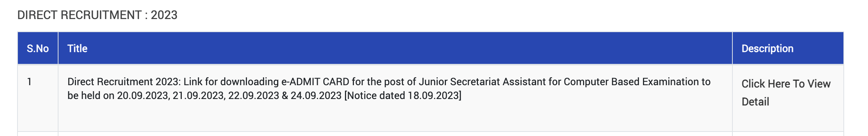Click the words be held on in row one
Viewport: 868px width, 136px height.
[x=91, y=96]
